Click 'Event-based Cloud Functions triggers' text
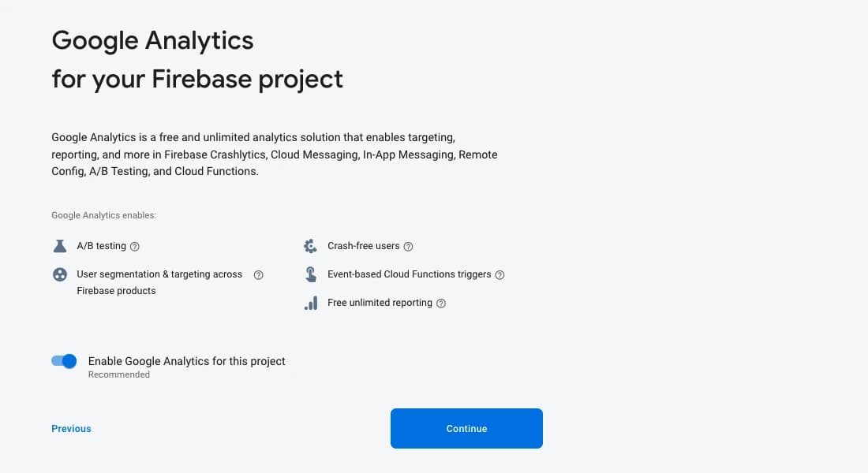Image resolution: width=868 pixels, height=473 pixels. (x=409, y=274)
